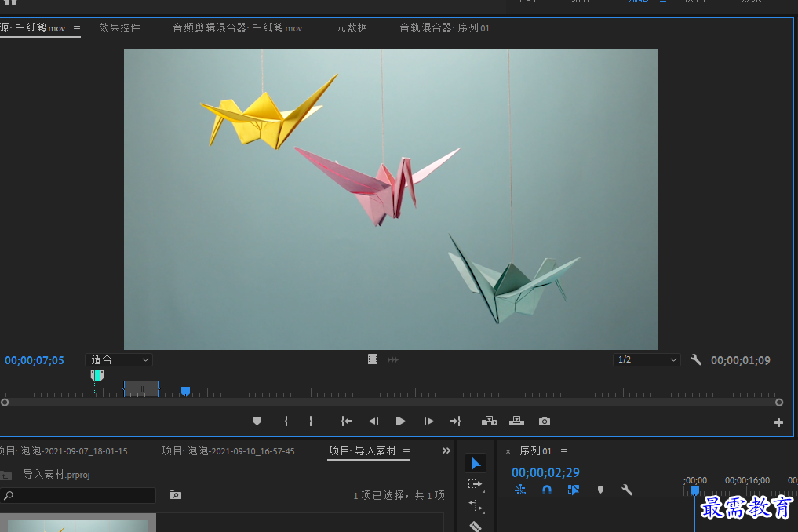798x532 pixels.
Task: Click the Insert edit icon
Action: pyautogui.click(x=489, y=421)
